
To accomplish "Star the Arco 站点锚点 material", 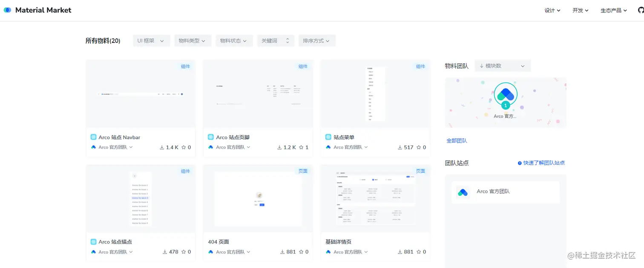I will click(184, 252).
